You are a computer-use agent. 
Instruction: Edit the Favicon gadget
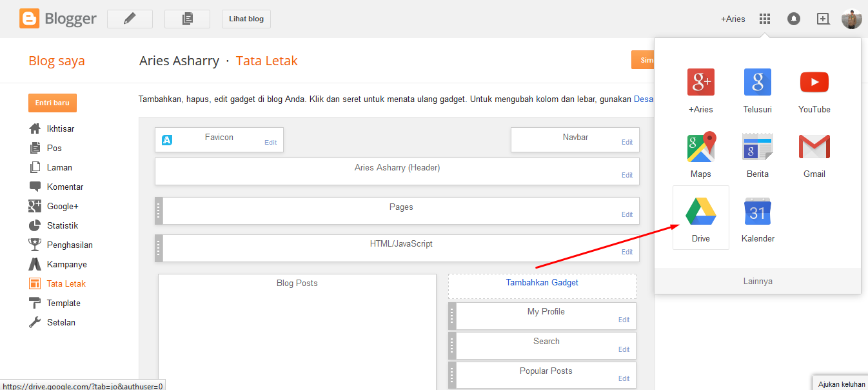pyautogui.click(x=271, y=142)
